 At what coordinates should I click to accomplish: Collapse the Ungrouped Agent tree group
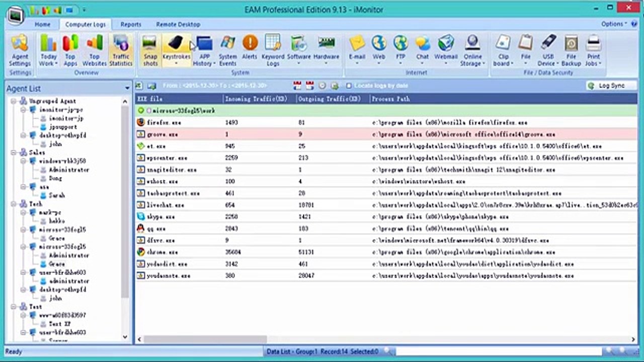click(14, 102)
